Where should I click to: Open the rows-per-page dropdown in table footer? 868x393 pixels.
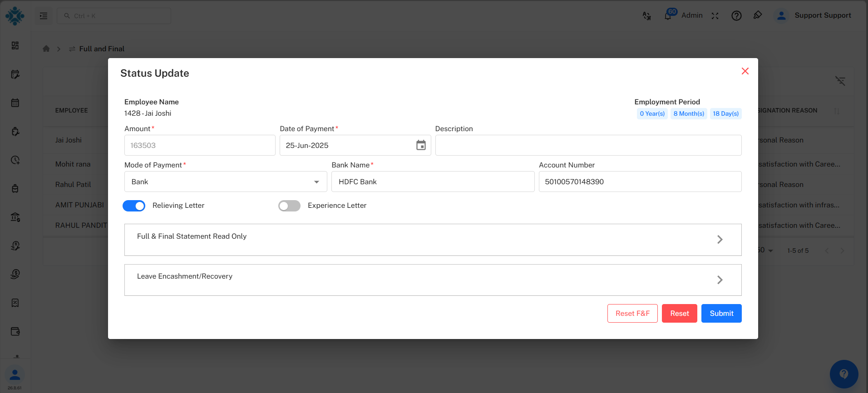pos(765,251)
